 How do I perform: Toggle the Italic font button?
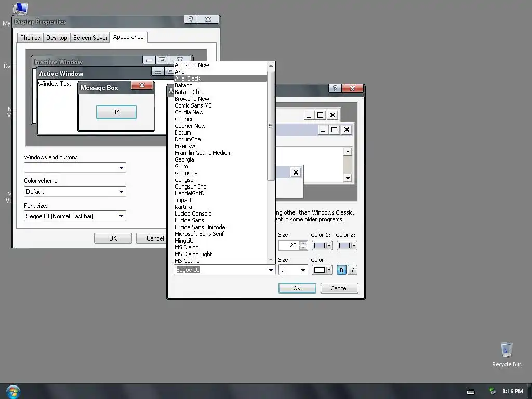coord(353,270)
